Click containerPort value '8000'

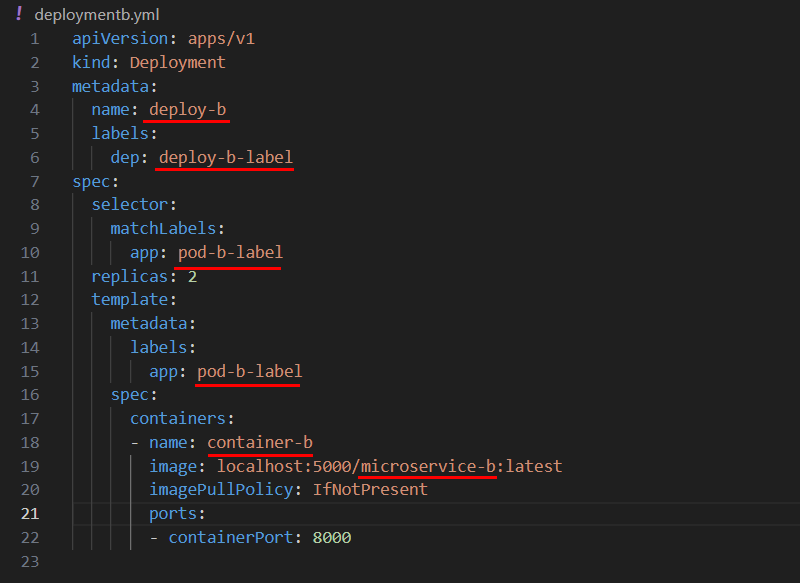click(332, 538)
